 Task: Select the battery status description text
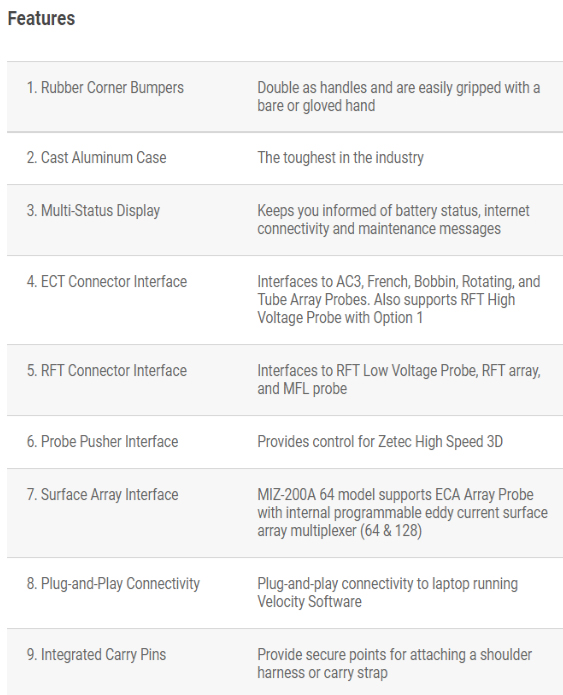coord(393,220)
